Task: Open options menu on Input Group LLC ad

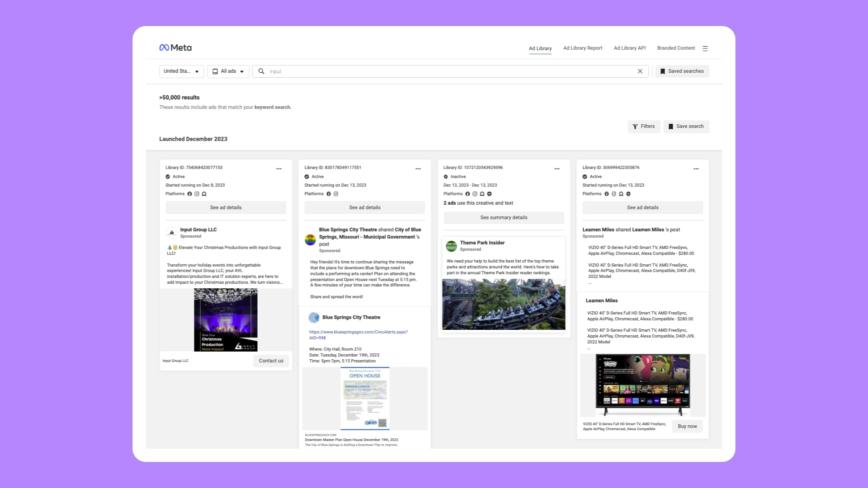Action: [x=279, y=168]
